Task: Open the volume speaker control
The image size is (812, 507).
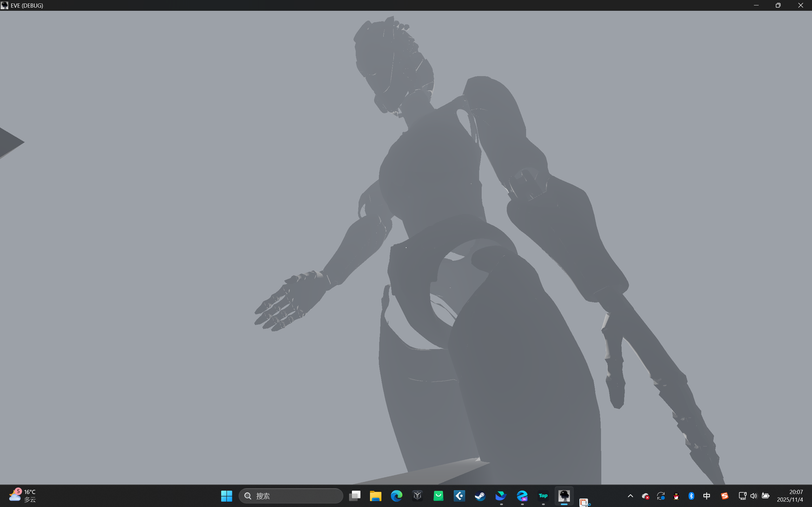Action: tap(754, 496)
